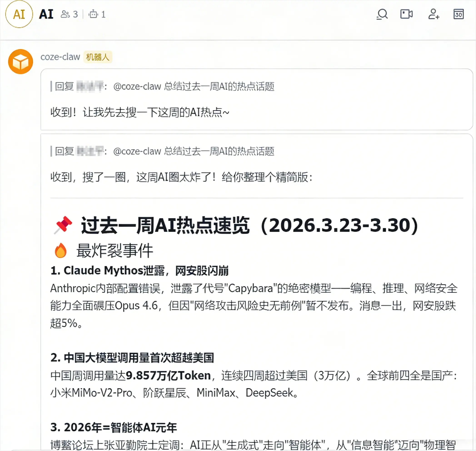Click heading 3. 2026年=智能体AI元年
Viewport: 476px width, 451px height.
point(114,427)
